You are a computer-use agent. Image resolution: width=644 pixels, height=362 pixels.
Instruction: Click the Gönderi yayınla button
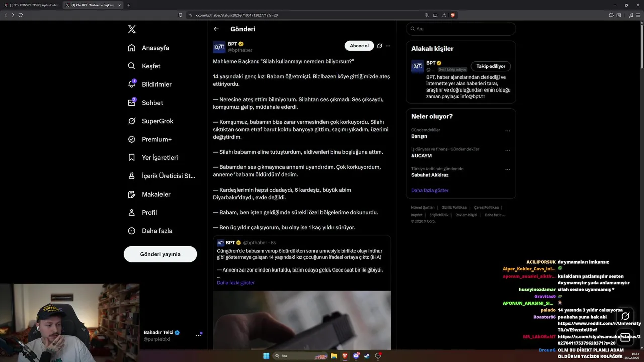[160, 254]
